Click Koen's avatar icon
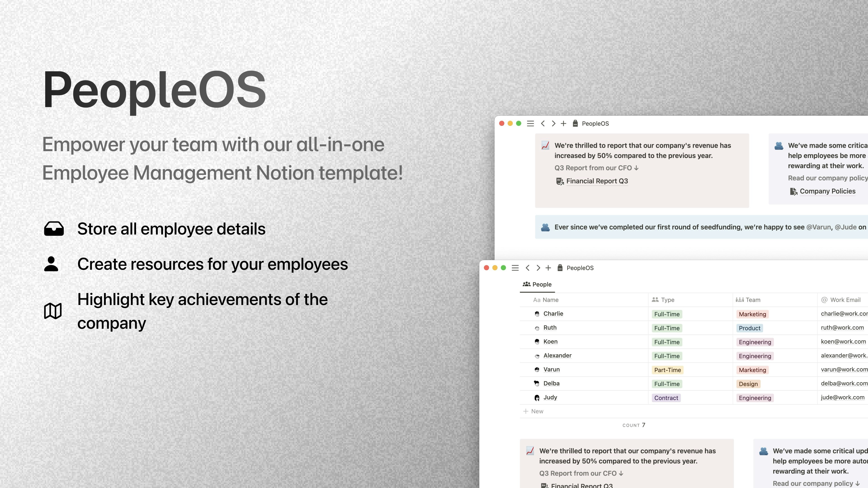The height and width of the screenshot is (488, 868). click(537, 342)
